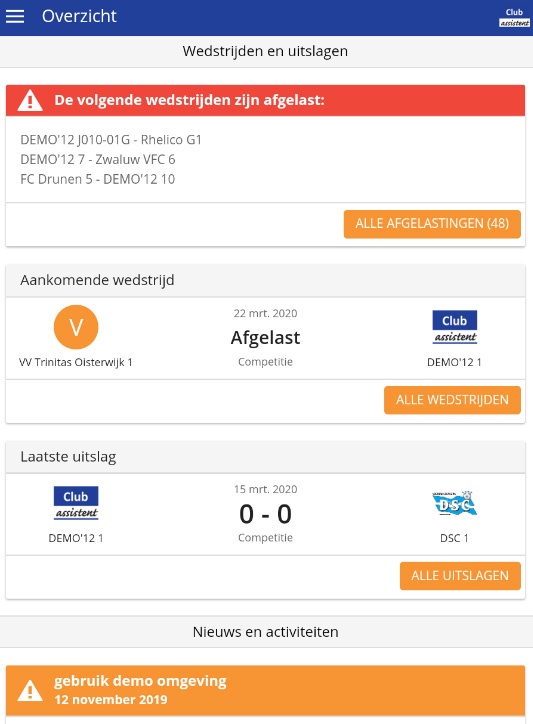Open the hamburger navigation menu
The width and height of the screenshot is (533, 724).
click(x=15, y=17)
